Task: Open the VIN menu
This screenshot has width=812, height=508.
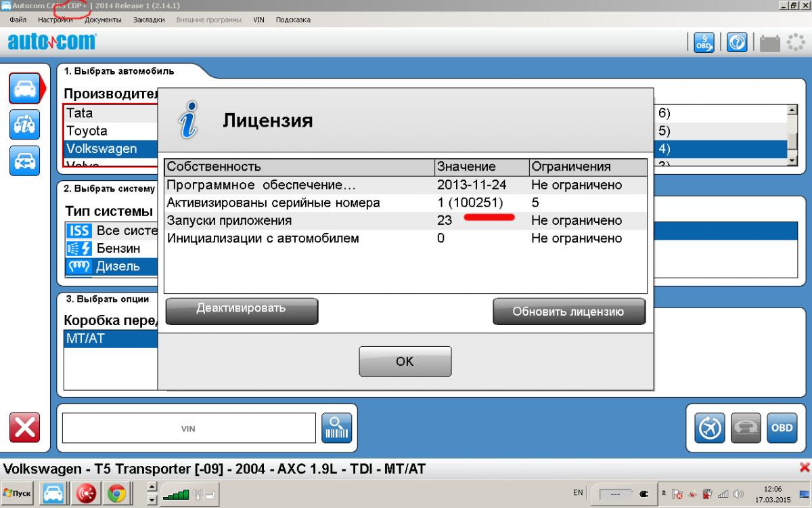Action: (x=258, y=20)
